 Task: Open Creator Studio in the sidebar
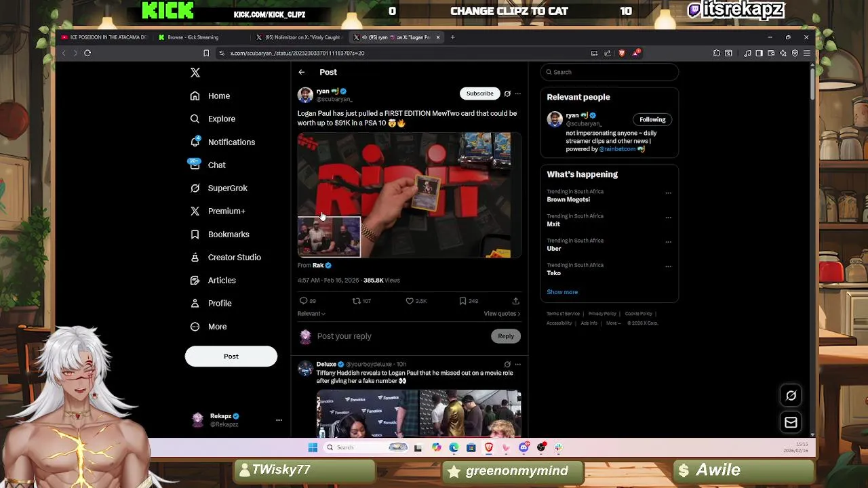(225, 257)
